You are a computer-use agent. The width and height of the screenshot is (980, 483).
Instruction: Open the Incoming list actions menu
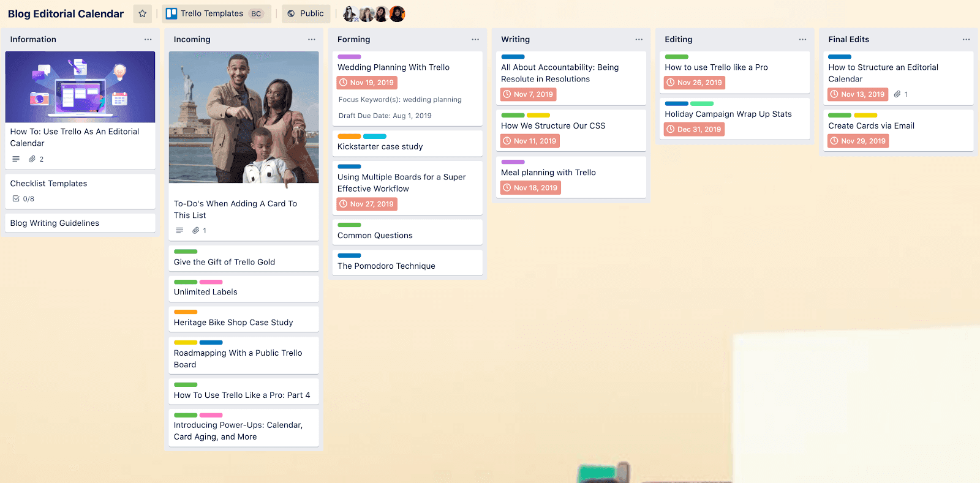point(312,39)
